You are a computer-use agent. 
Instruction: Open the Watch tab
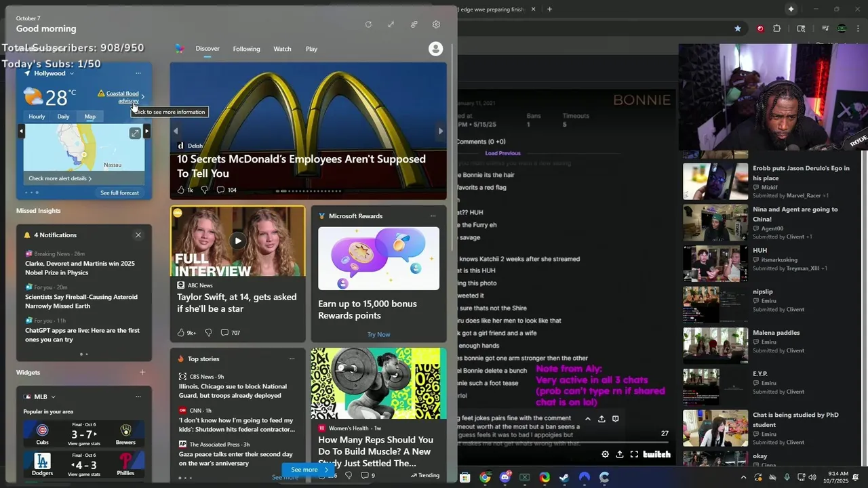click(x=282, y=49)
